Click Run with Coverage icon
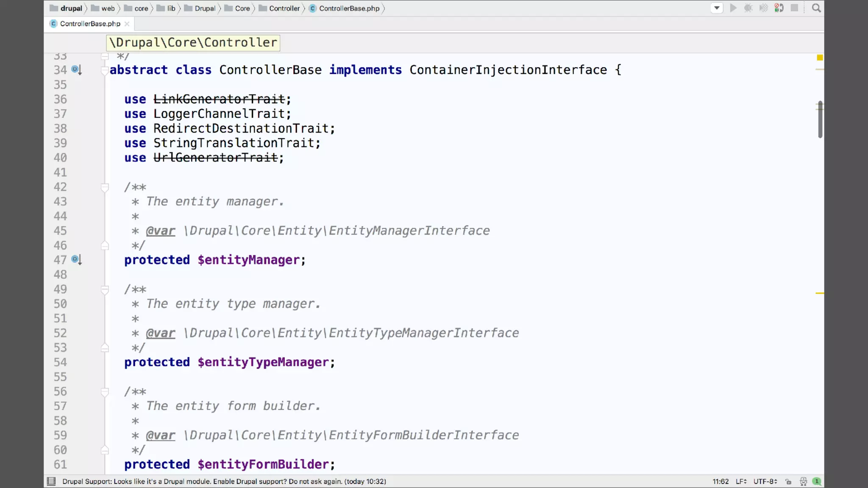The width and height of the screenshot is (868, 488). 763,8
